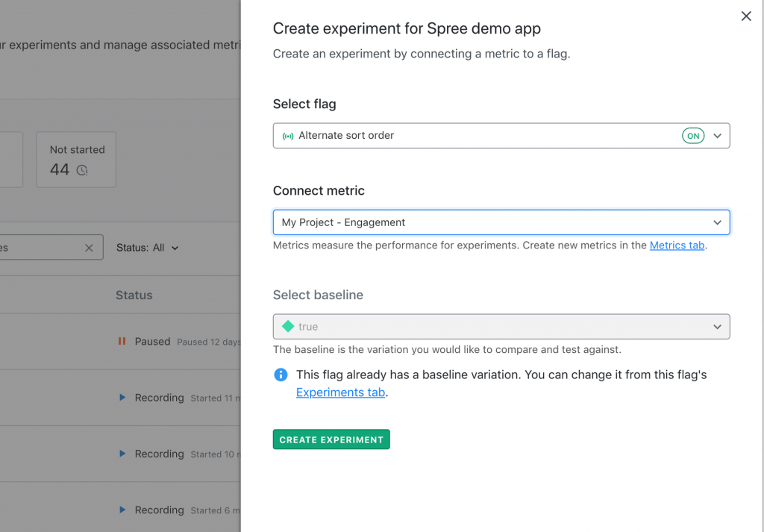The height and width of the screenshot is (532, 764).
Task: Click the Recording arrow icon started 11 ago
Action: [x=122, y=398]
